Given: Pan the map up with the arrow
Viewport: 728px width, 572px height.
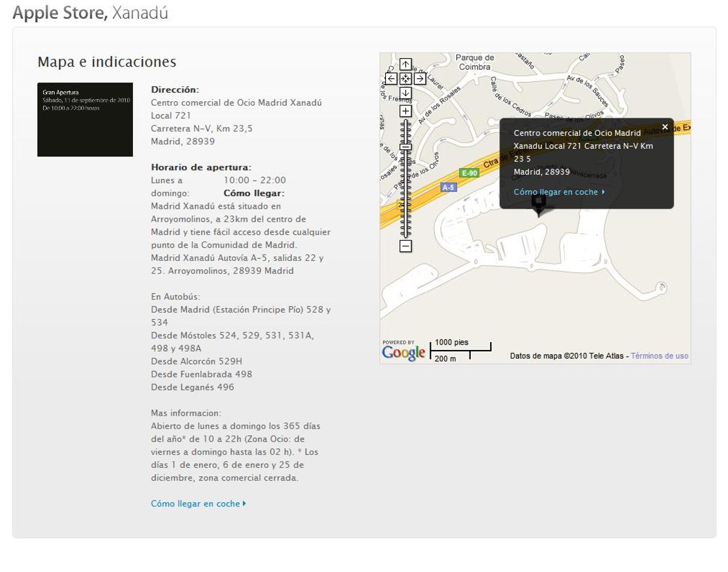Looking at the screenshot, I should [x=406, y=64].
